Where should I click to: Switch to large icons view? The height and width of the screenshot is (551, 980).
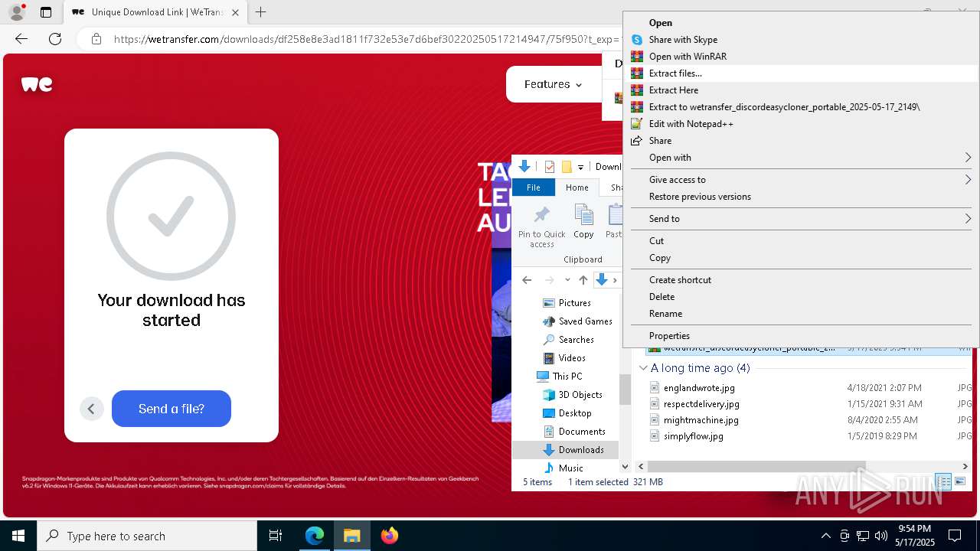pyautogui.click(x=959, y=482)
